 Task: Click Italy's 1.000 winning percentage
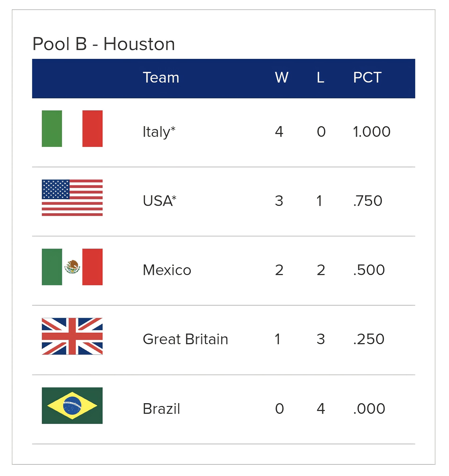click(x=371, y=132)
